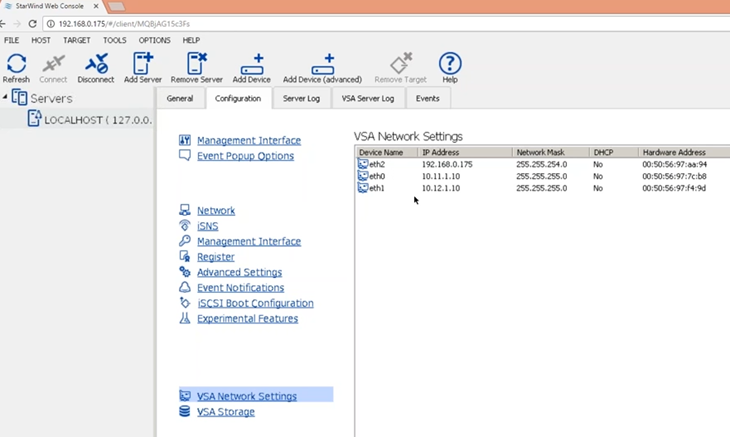
Task: Click the Event Notifications bell icon
Action: tap(185, 287)
